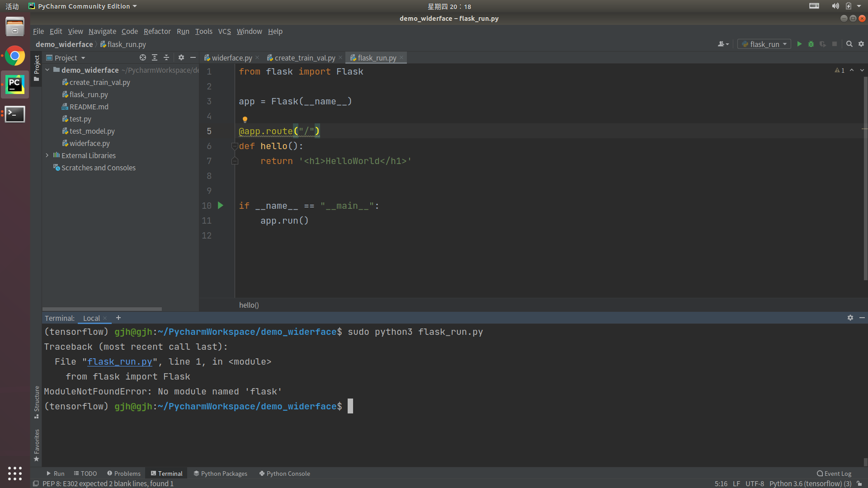The width and height of the screenshot is (868, 488).
Task: Open the TODO tool window
Action: [85, 474]
